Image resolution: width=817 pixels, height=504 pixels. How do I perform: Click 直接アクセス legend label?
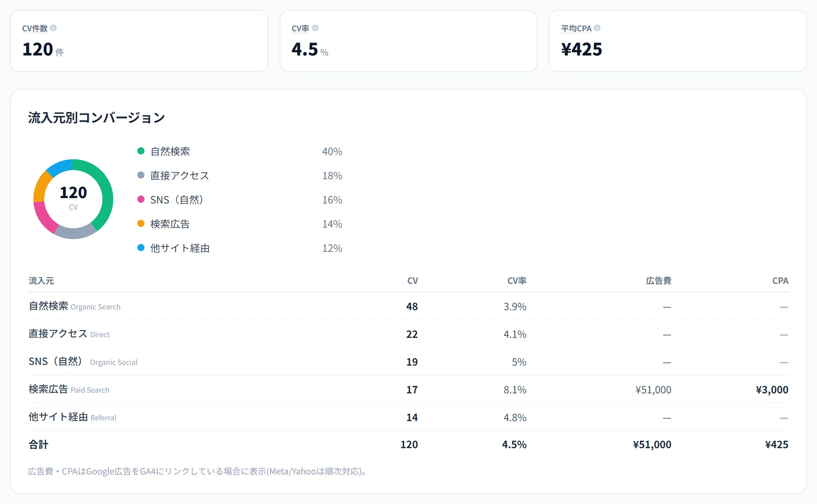tap(180, 176)
